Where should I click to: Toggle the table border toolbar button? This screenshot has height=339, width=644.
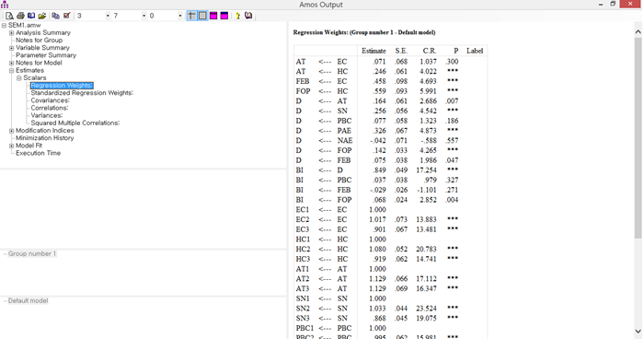coord(202,16)
